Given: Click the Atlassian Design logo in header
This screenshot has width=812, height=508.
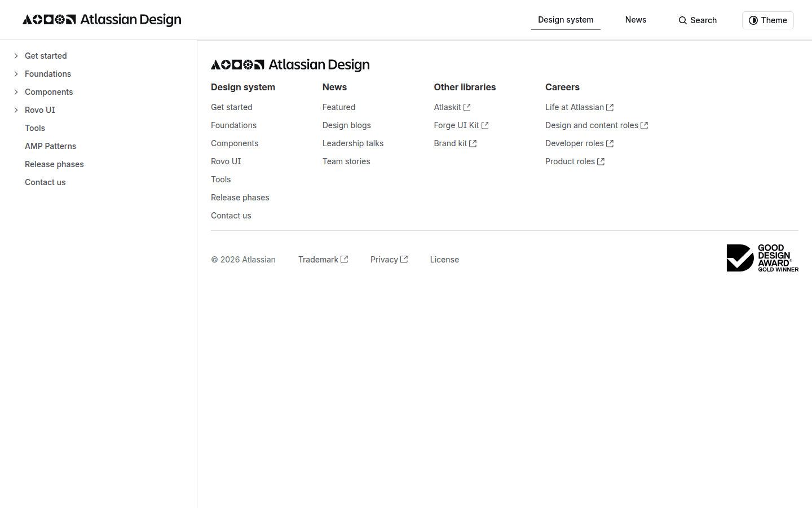Looking at the screenshot, I should 102,20.
